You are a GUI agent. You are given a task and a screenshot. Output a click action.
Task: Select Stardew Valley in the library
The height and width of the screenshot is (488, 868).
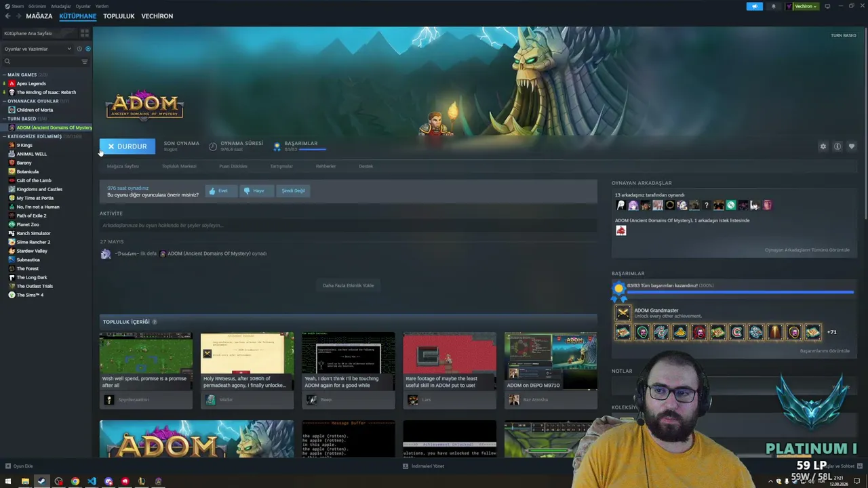pos(32,251)
